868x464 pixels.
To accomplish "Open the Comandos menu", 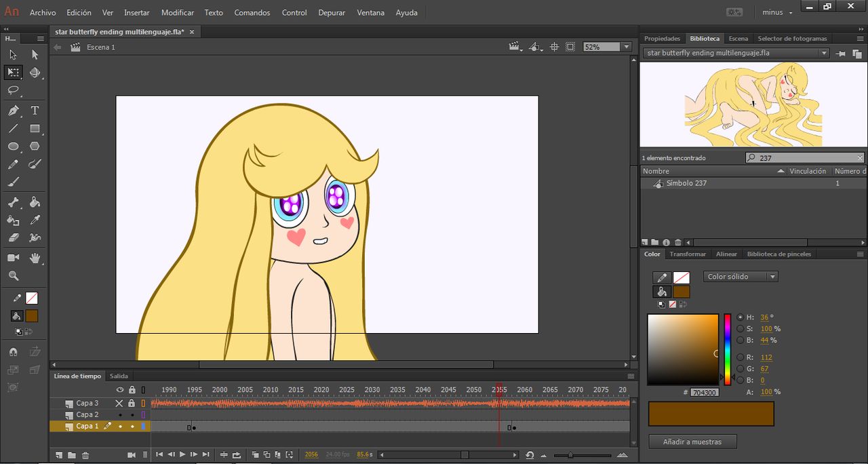I will 252,12.
